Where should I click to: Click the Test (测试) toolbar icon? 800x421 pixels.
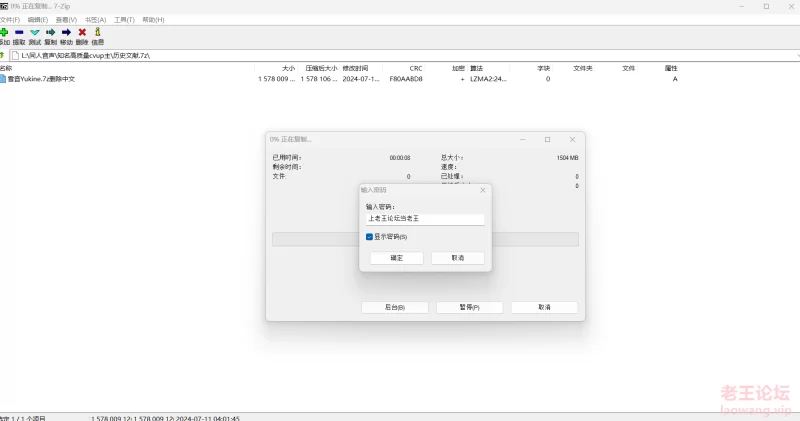tap(35, 33)
